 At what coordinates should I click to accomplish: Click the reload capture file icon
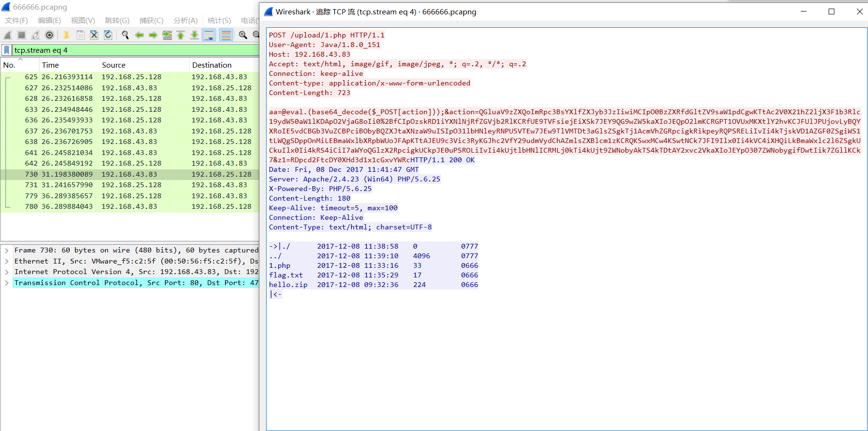pos(108,35)
